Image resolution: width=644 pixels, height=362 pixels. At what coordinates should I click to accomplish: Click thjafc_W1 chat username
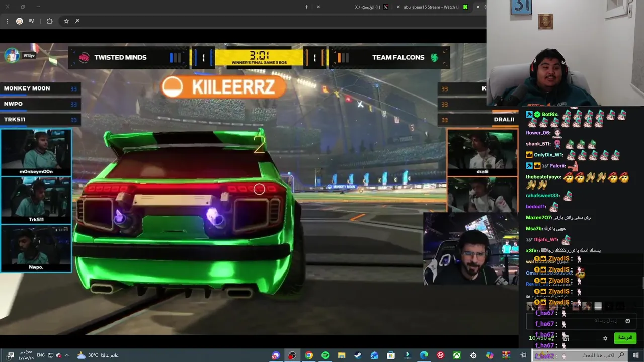click(546, 240)
